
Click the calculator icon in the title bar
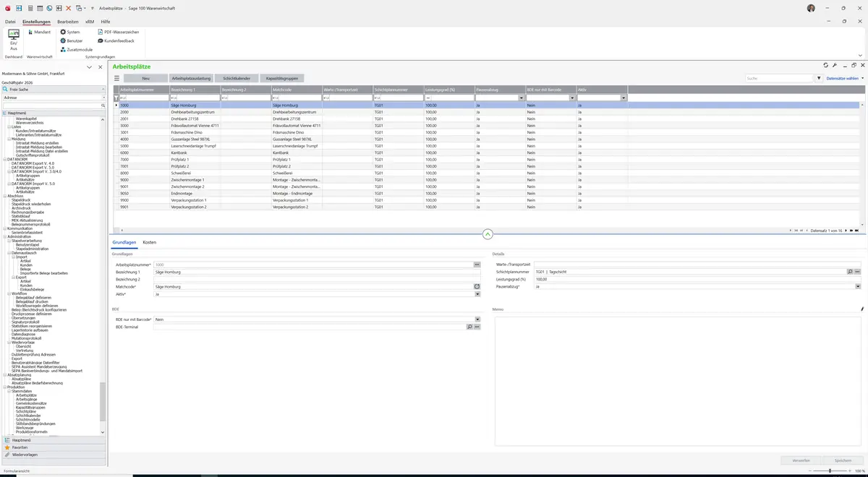pyautogui.click(x=30, y=8)
